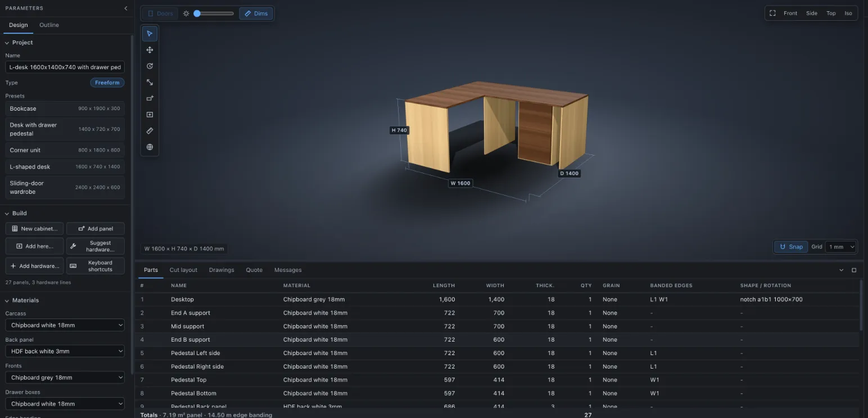This screenshot has width=868, height=418.
Task: Select the Rotate tool icon
Action: [x=150, y=66]
